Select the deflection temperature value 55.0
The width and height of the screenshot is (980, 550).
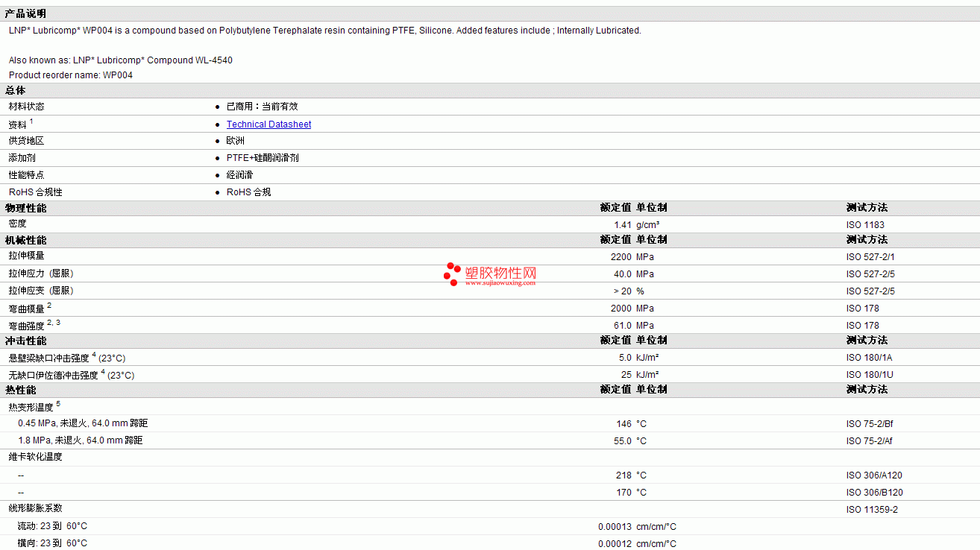[x=623, y=441]
